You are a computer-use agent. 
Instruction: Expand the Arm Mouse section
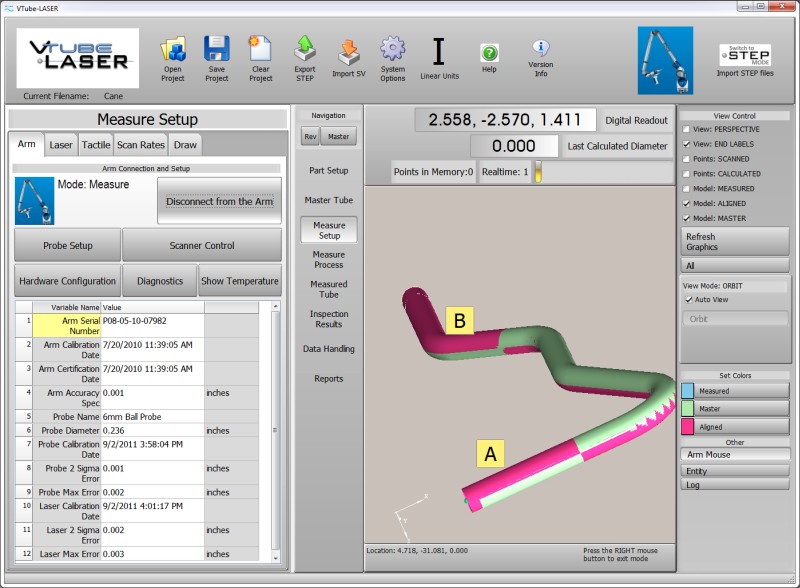click(x=734, y=455)
